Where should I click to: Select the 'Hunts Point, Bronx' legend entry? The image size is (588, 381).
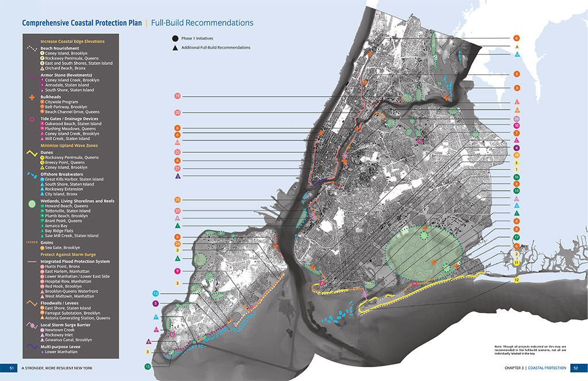(x=63, y=266)
